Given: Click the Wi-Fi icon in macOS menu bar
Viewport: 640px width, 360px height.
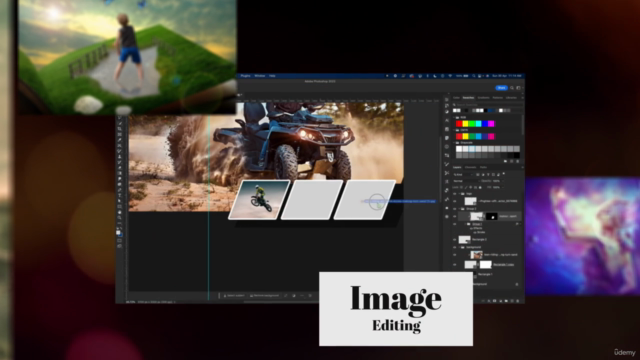Looking at the screenshot, I should click(x=450, y=76).
